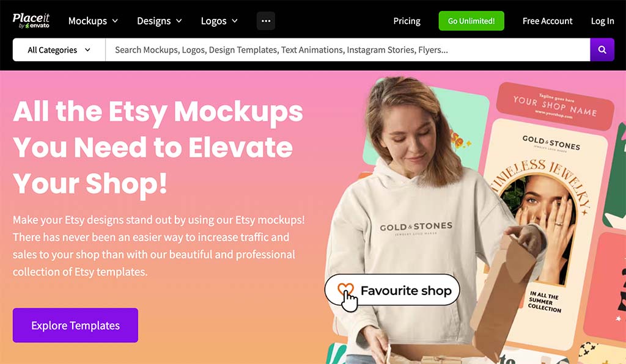Open the Pricing page

[x=407, y=21]
